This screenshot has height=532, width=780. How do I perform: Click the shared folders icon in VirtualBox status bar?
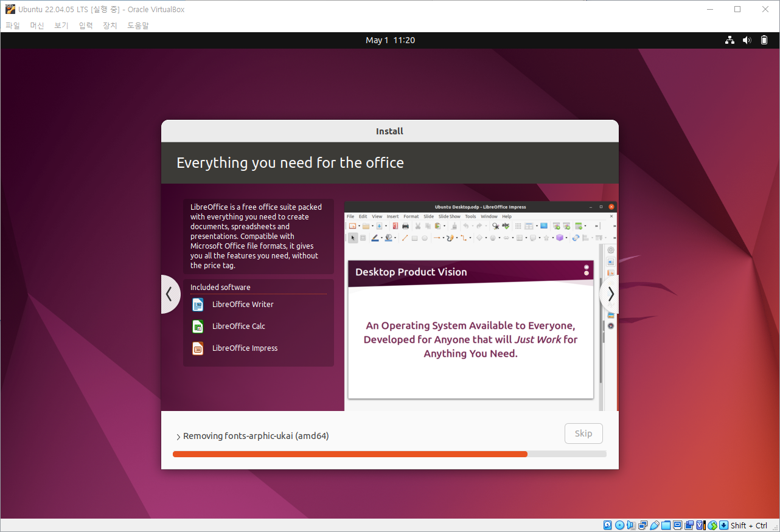(666, 525)
